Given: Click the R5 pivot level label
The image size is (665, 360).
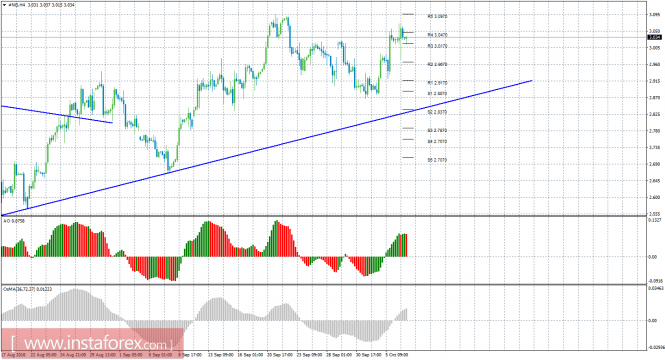Looking at the screenshot, I should click(437, 17).
